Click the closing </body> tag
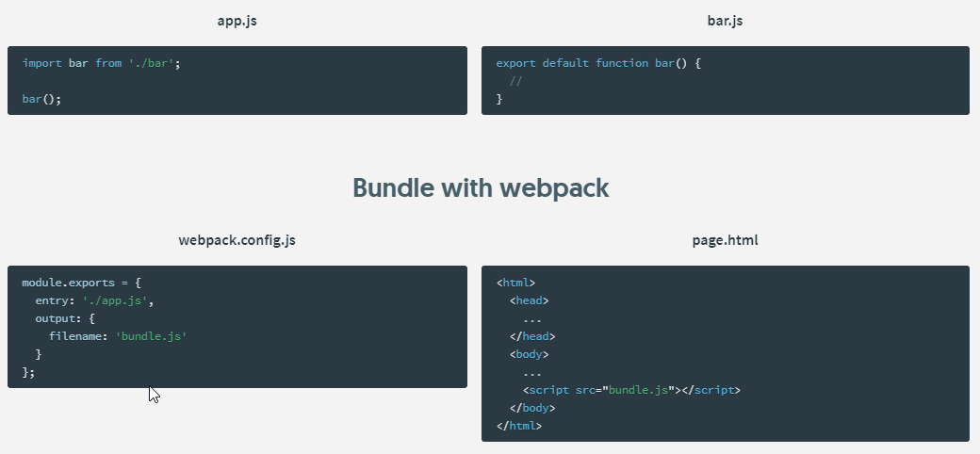The height and width of the screenshot is (454, 980). pos(532,408)
